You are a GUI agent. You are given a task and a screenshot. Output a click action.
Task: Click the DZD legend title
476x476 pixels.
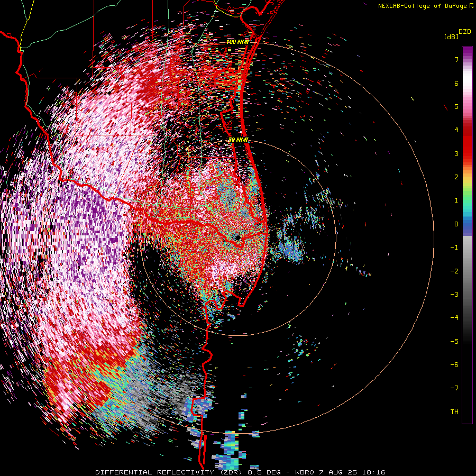click(x=465, y=32)
